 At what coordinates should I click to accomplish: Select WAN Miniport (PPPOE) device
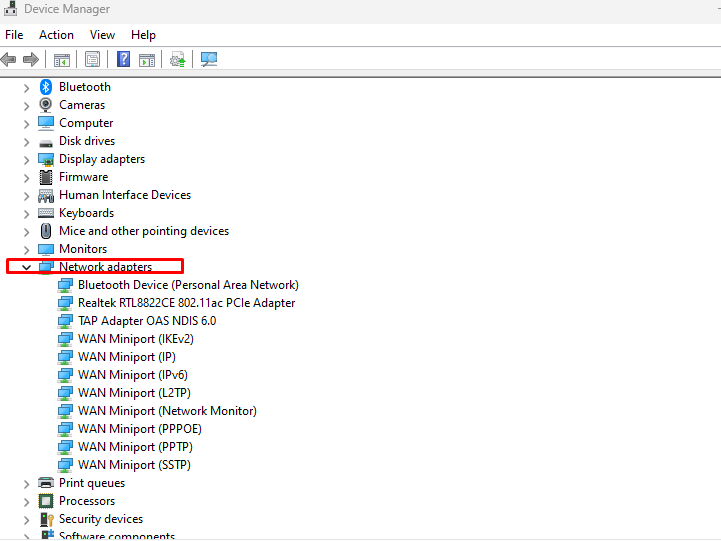tap(139, 429)
